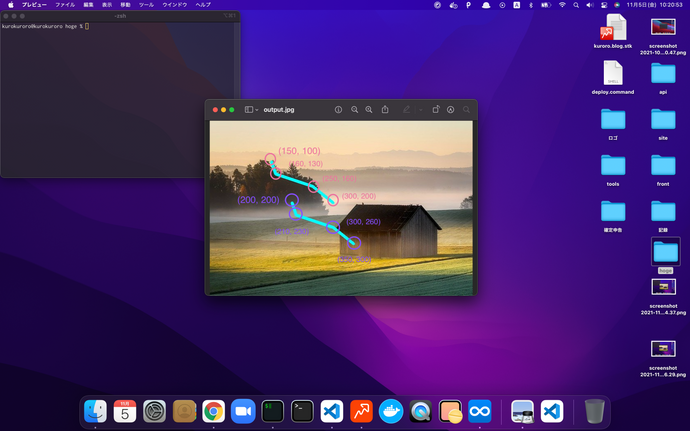Image resolution: width=690 pixels, height=431 pixels.
Task: Click the Wi-Fi status icon in menu bar
Action: pyautogui.click(x=562, y=5)
